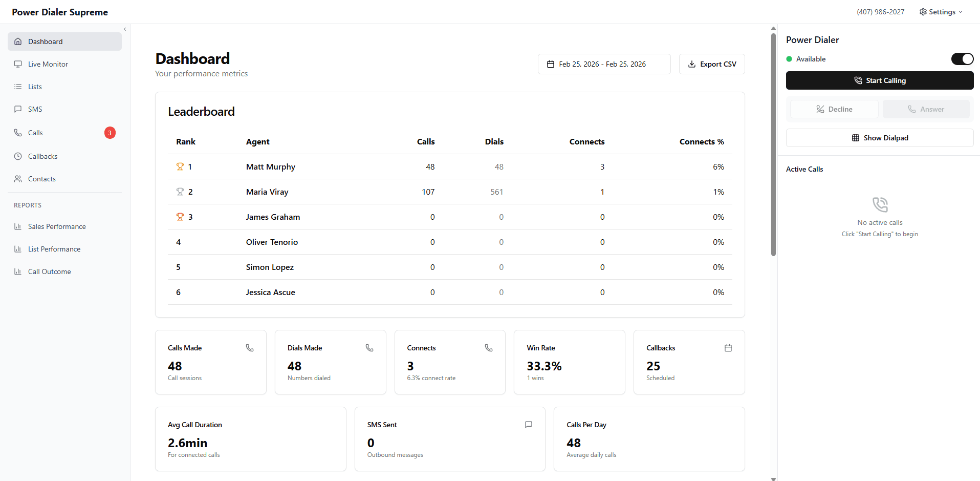980x481 pixels.
Task: Toggle the Available status switch
Action: coord(962,59)
